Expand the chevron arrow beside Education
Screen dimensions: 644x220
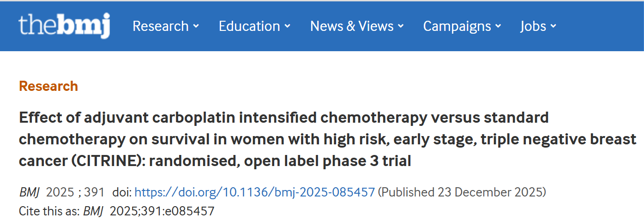pos(288,26)
